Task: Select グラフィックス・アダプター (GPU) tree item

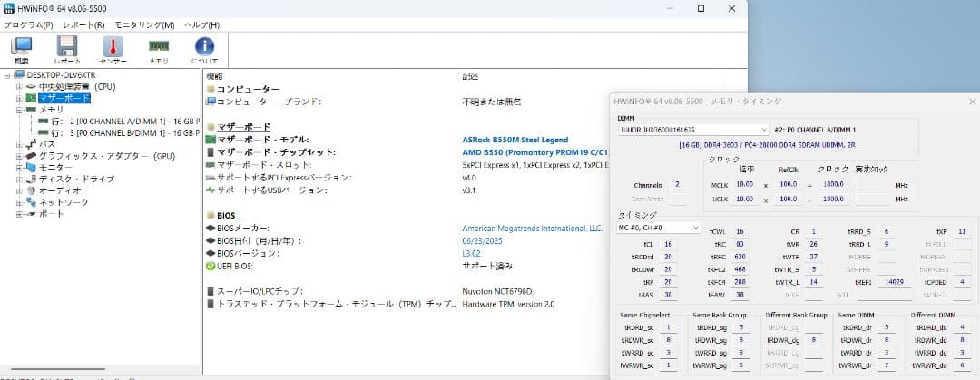Action: click(107, 156)
